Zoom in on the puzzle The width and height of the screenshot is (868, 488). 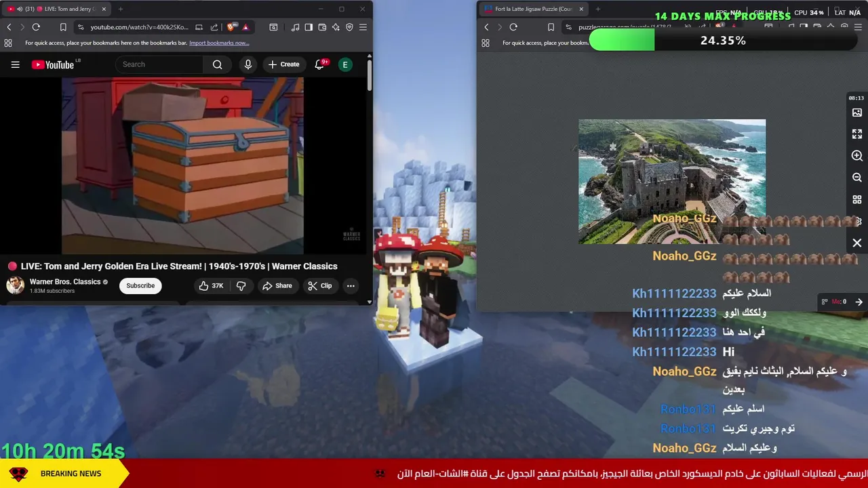(x=857, y=156)
